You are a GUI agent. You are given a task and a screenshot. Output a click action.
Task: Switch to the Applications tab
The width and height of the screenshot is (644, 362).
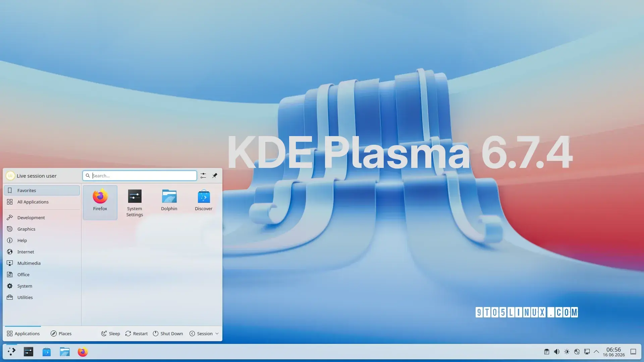[x=23, y=334]
